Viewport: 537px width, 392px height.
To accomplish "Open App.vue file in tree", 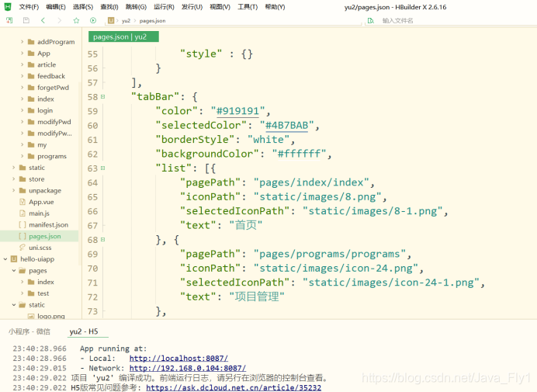I will pos(41,202).
